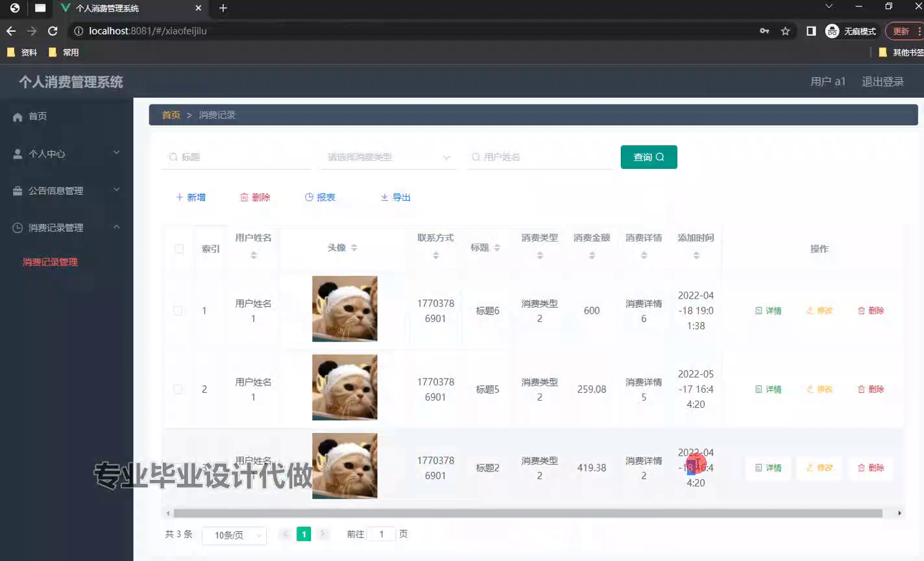This screenshot has width=924, height=561.
Task: Reload the page with the refresh icon
Action: click(x=53, y=31)
